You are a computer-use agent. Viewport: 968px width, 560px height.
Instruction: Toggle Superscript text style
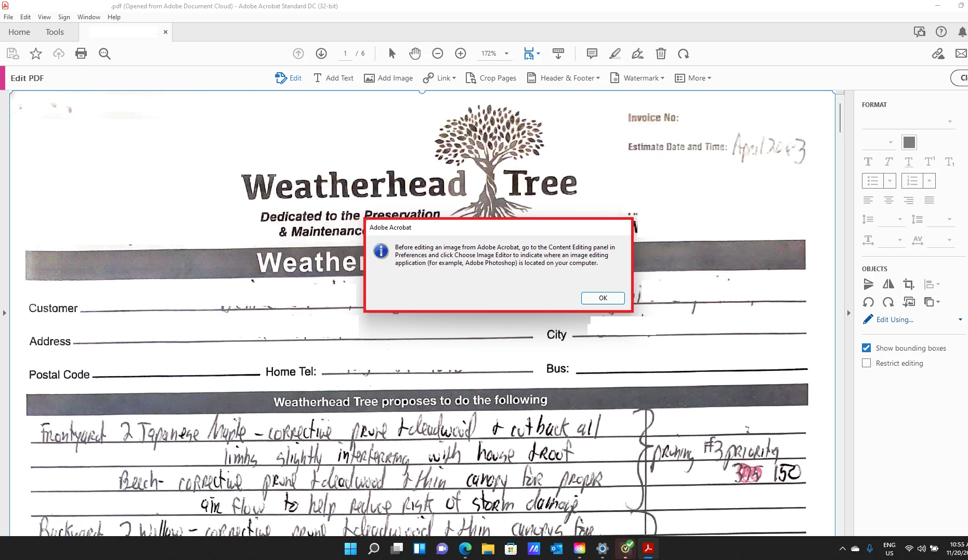(x=929, y=162)
